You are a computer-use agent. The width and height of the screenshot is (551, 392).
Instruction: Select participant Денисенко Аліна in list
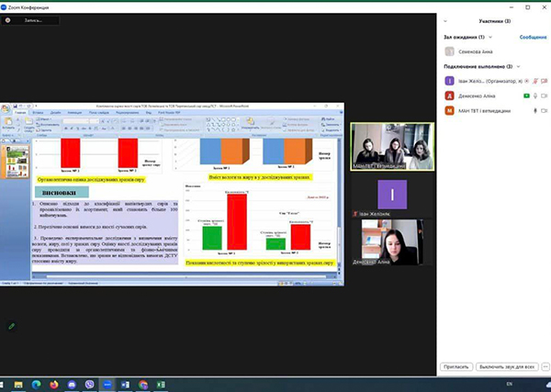coord(494,95)
